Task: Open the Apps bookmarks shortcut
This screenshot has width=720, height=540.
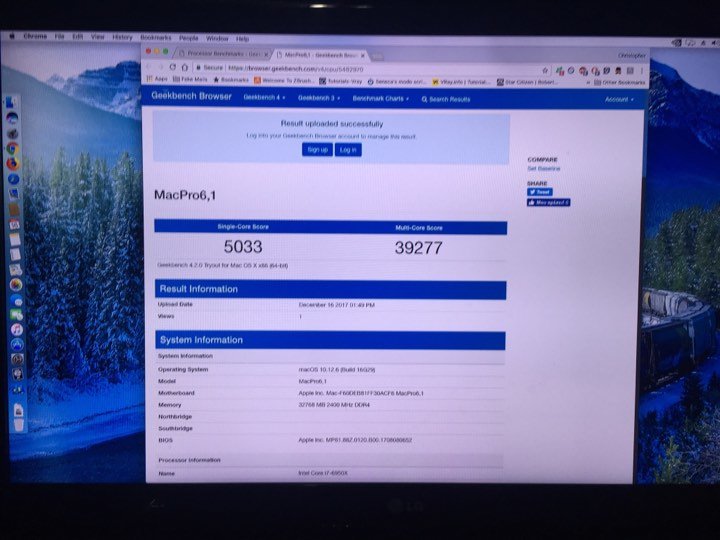Action: click(x=157, y=79)
